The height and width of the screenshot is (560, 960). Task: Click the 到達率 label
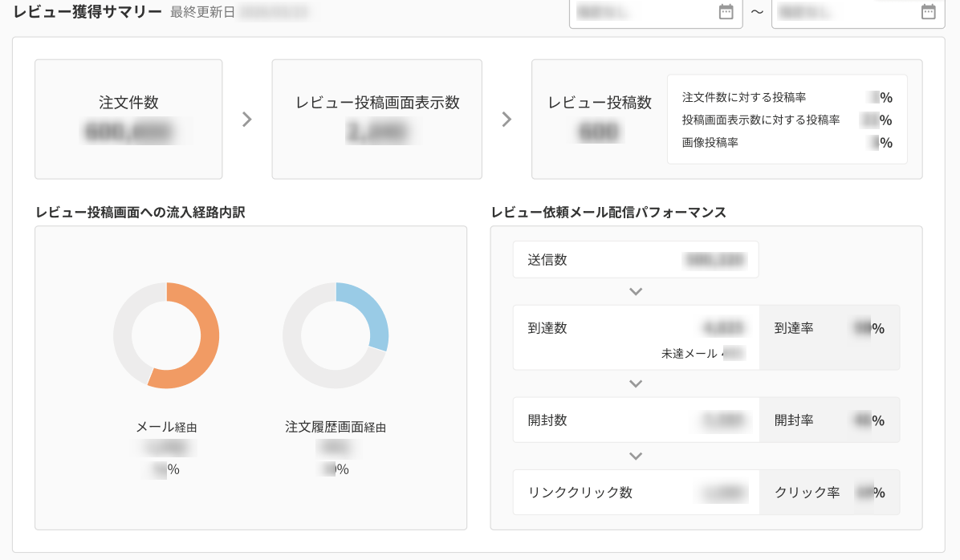pos(794,328)
